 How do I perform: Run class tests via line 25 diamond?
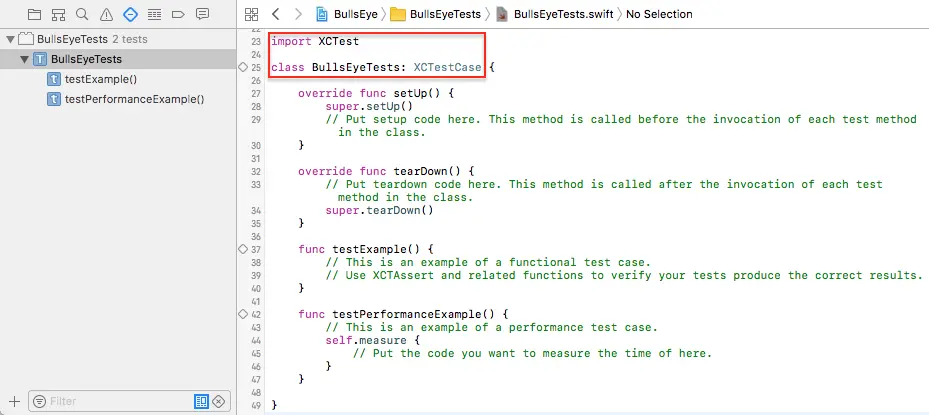pyautogui.click(x=242, y=68)
